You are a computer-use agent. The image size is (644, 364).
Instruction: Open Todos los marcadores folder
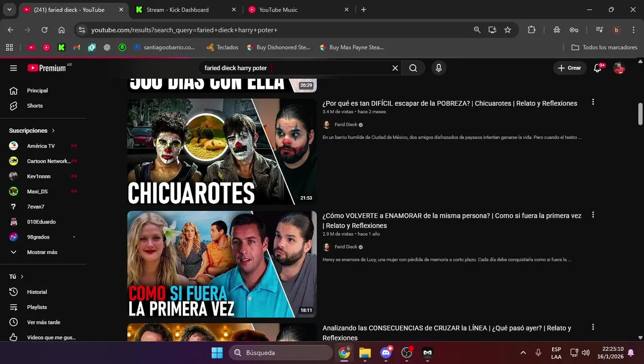pyautogui.click(x=604, y=47)
